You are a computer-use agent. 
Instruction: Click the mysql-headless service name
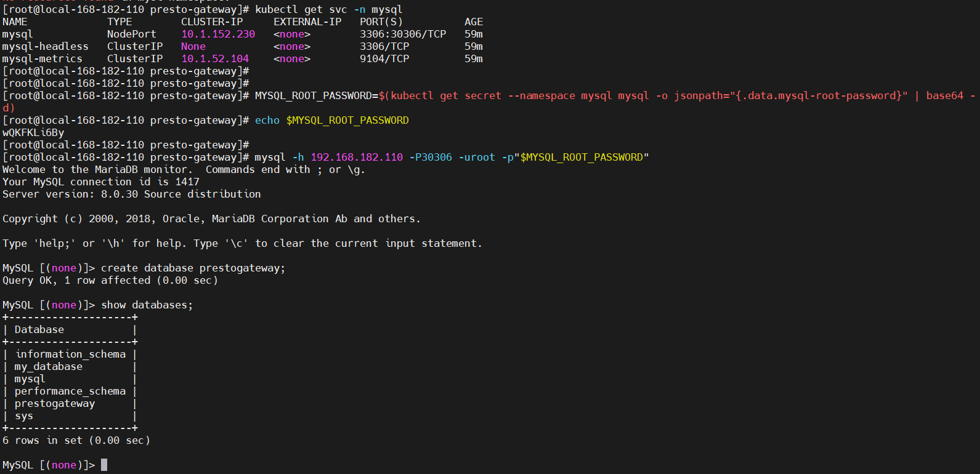click(x=46, y=47)
